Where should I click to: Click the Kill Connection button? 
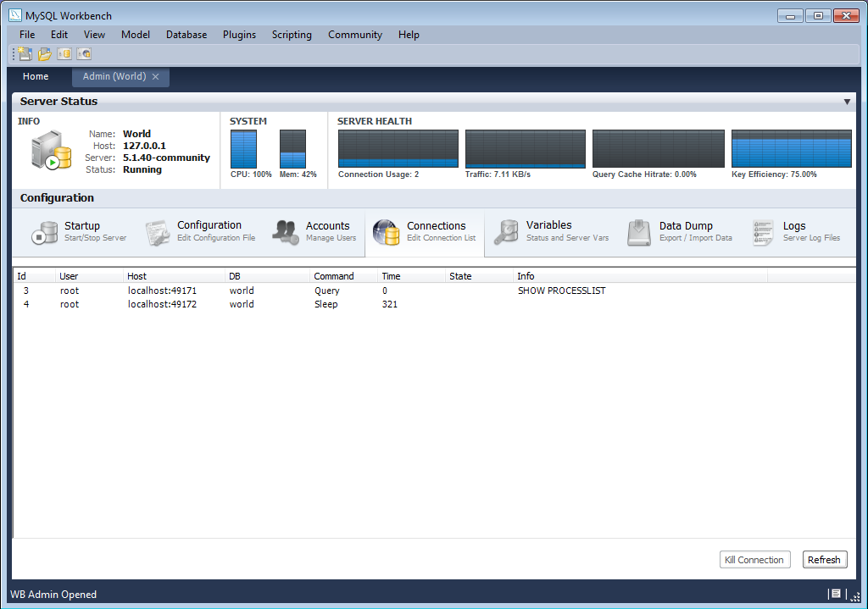pyautogui.click(x=754, y=559)
